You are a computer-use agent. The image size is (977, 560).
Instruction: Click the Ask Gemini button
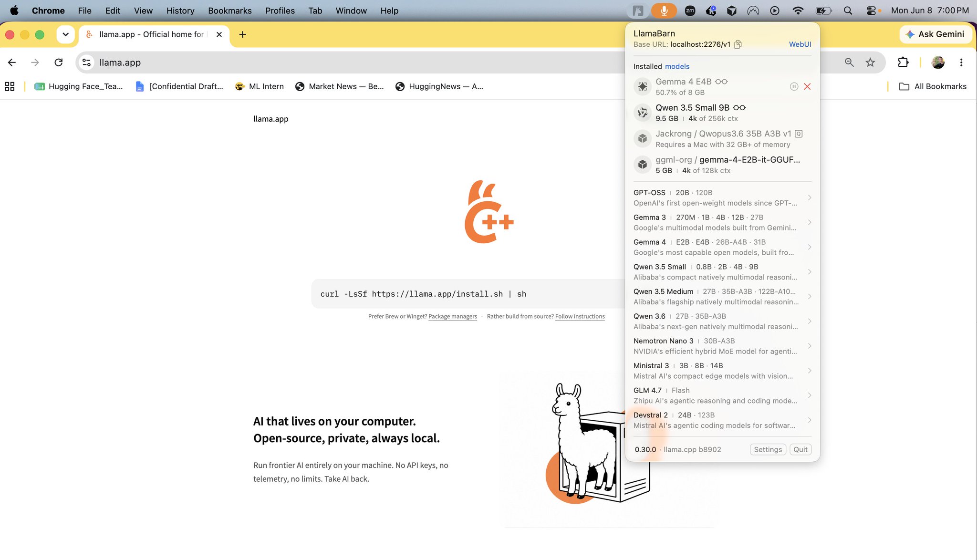(x=935, y=34)
